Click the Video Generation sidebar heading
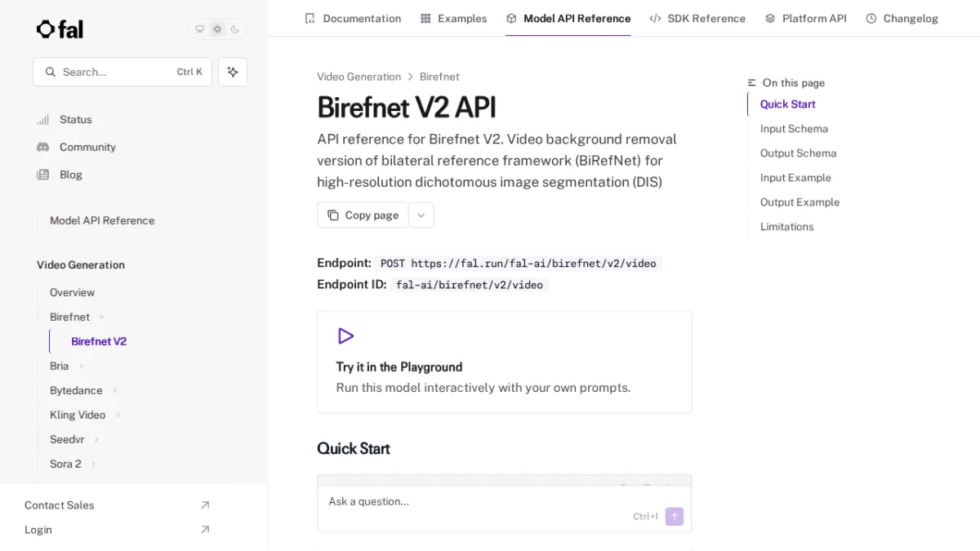The height and width of the screenshot is (551, 980). 81,265
